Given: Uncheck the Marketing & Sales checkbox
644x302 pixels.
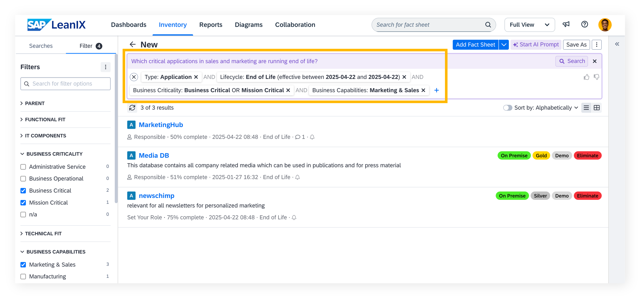Looking at the screenshot, I should (x=23, y=265).
